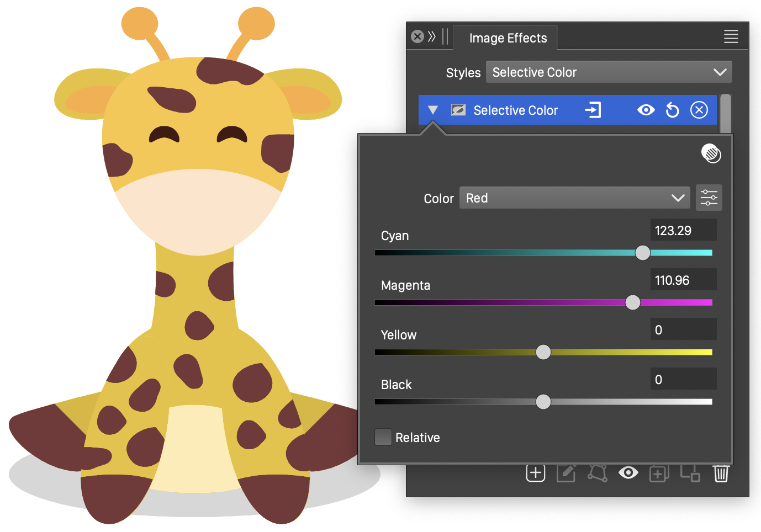Toggle visibility eye on Selective Color row
Viewport: 761px width, 532px height.
coord(646,110)
